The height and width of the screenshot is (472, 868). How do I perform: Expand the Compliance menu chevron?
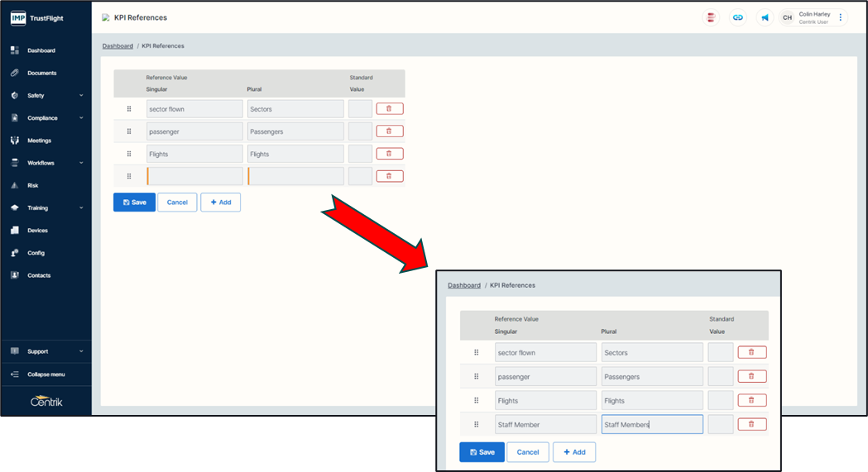coord(81,117)
